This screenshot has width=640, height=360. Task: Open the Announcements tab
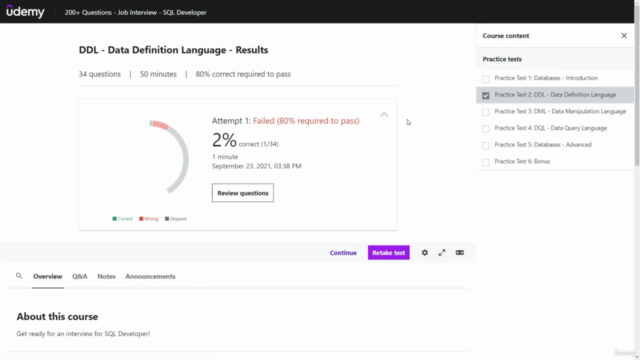tap(150, 276)
